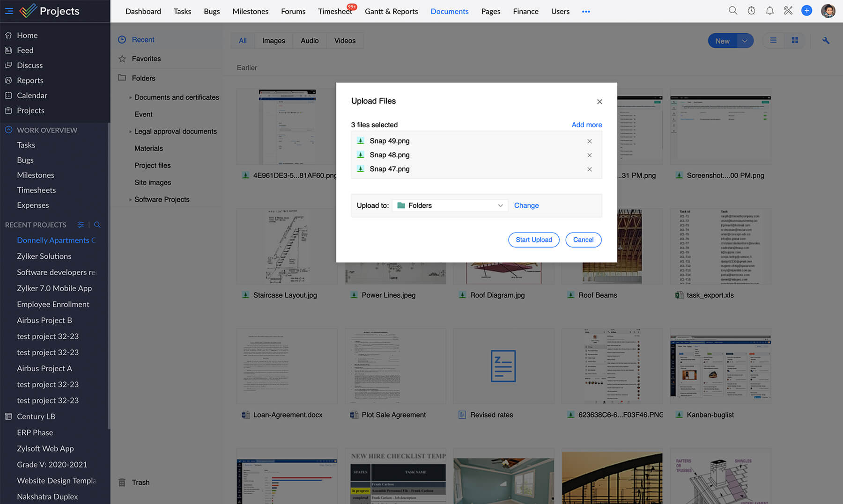Click the wrench settings icon in documents

pos(826,41)
